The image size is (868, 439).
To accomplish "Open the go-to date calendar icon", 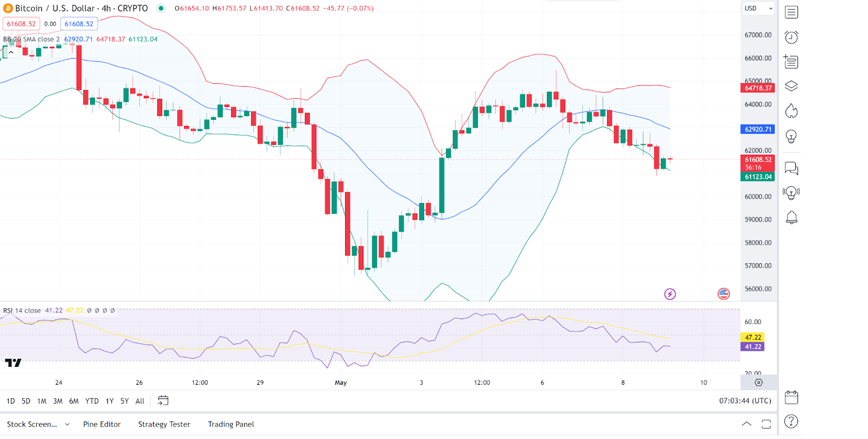I will pyautogui.click(x=163, y=400).
